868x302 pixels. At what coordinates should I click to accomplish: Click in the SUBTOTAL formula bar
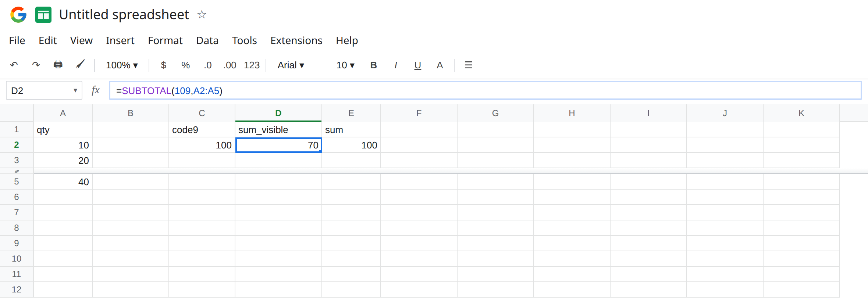tap(485, 91)
